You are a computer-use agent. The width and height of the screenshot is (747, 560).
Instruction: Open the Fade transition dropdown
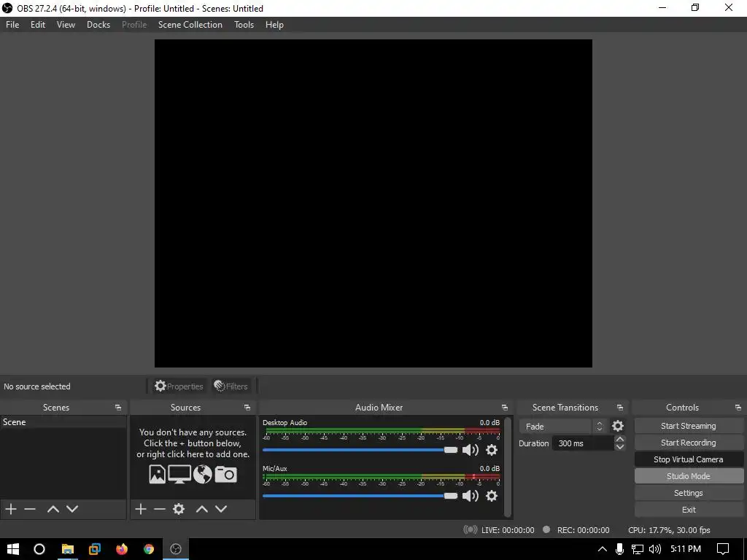click(x=562, y=426)
